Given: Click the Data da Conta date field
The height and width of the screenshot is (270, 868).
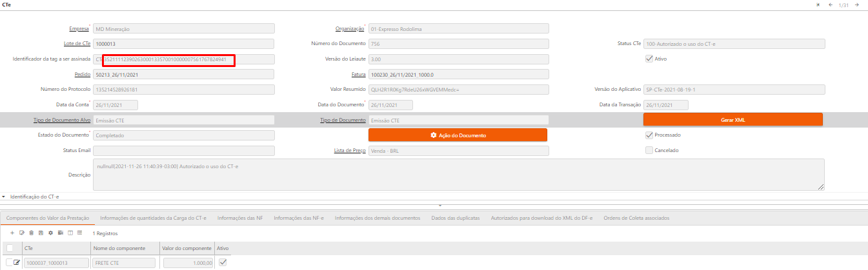Looking at the screenshot, I should [x=116, y=104].
